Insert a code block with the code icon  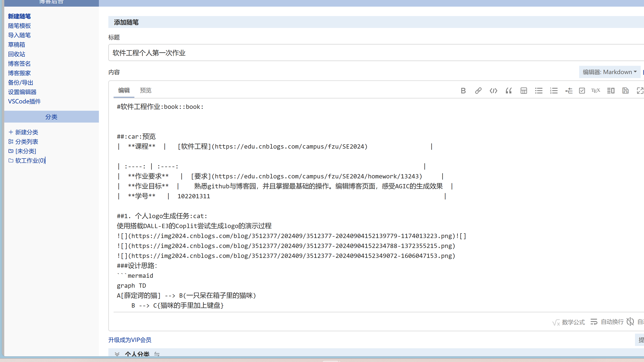coord(493,90)
